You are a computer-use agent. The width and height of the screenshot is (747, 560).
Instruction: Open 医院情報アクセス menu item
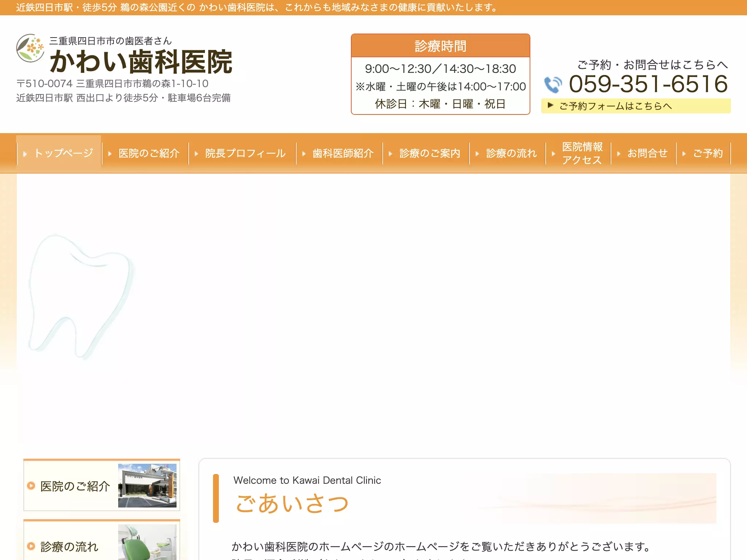click(x=578, y=153)
